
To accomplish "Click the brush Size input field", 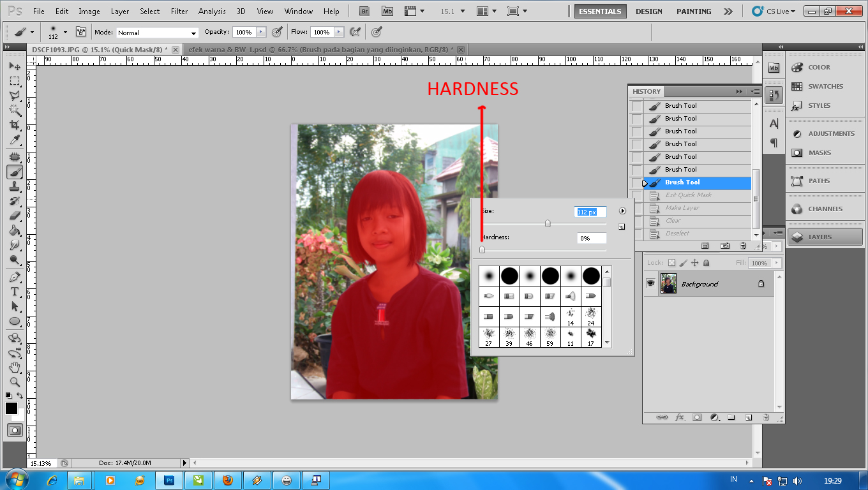I will coord(591,212).
